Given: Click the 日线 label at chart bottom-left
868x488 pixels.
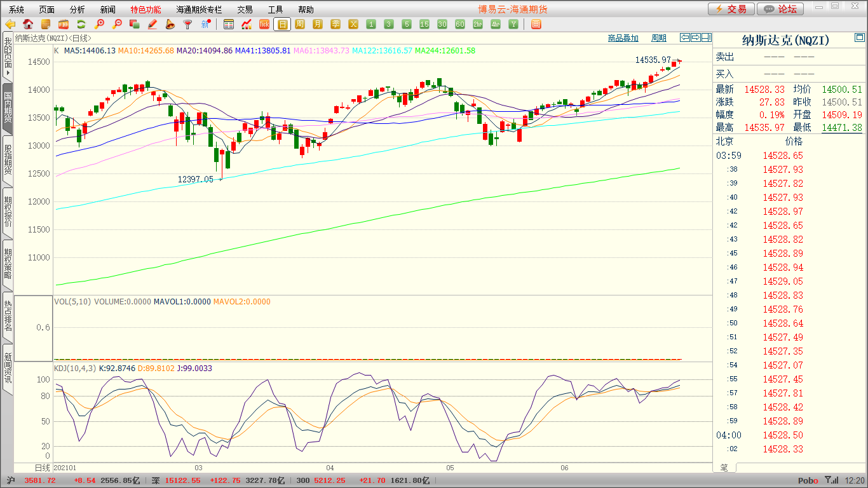Looking at the screenshot, I should click(x=42, y=467).
